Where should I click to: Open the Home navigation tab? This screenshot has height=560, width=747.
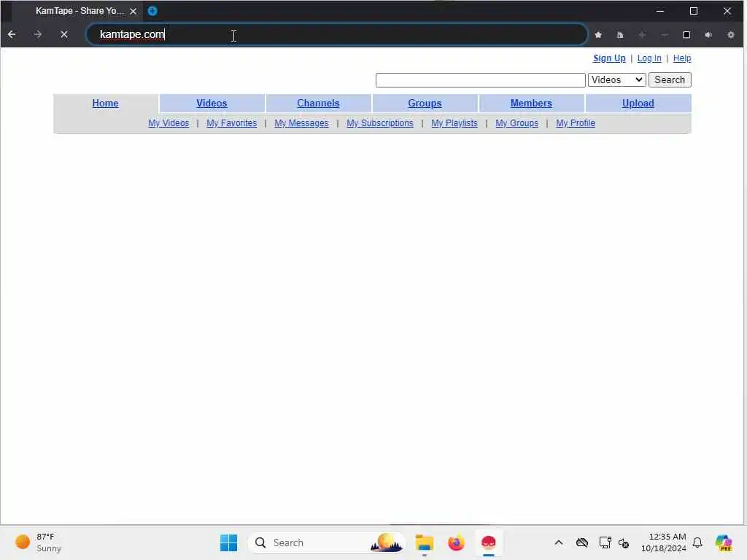pyautogui.click(x=105, y=104)
